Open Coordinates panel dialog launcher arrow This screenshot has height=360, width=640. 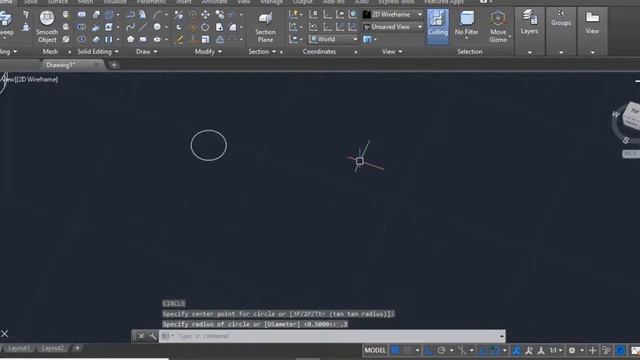(x=356, y=52)
